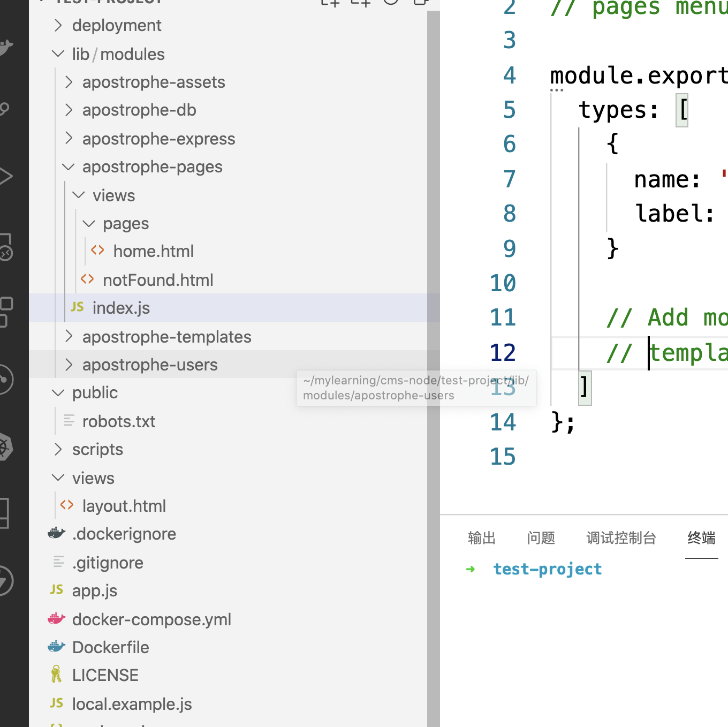728x727 pixels.
Task: Expand the scripts folder chevron
Action: coord(58,449)
